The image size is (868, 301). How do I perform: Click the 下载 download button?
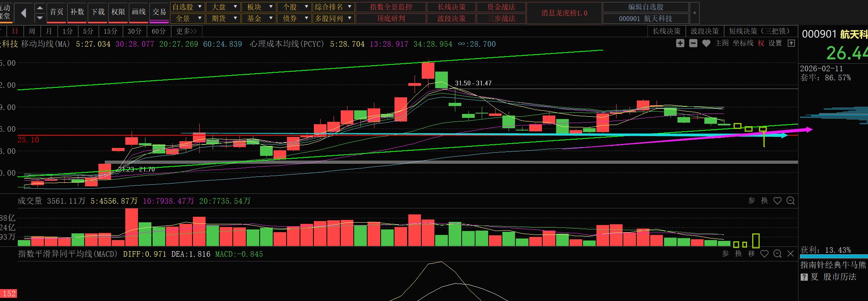(98, 12)
